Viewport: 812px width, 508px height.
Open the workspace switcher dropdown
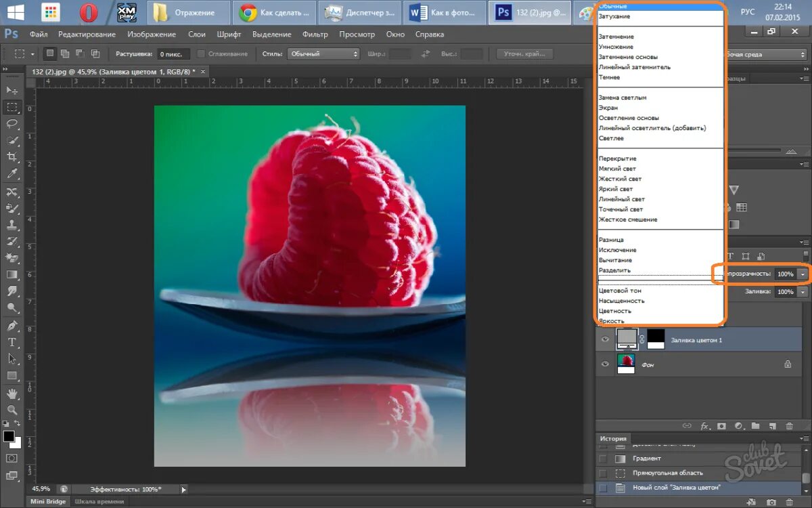click(x=765, y=54)
